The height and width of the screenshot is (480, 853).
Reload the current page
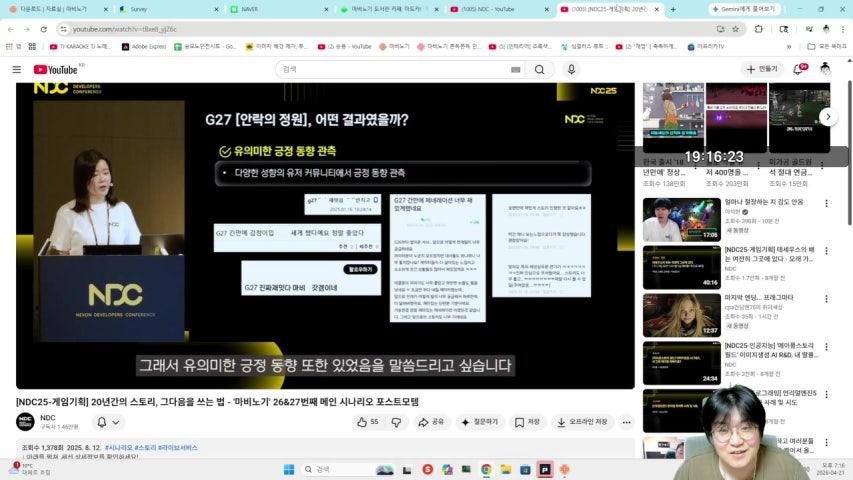point(44,29)
